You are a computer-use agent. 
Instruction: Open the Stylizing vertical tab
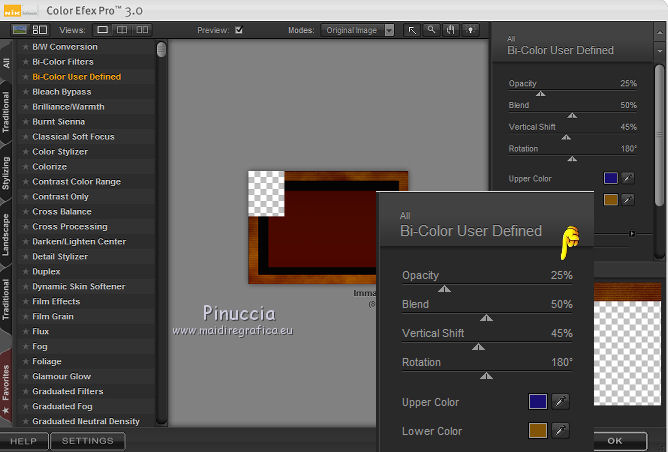(x=7, y=172)
